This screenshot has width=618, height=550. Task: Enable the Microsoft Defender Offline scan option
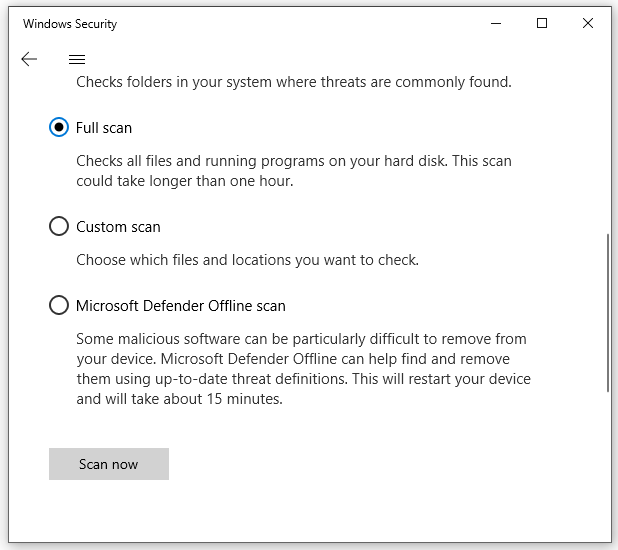(x=59, y=306)
